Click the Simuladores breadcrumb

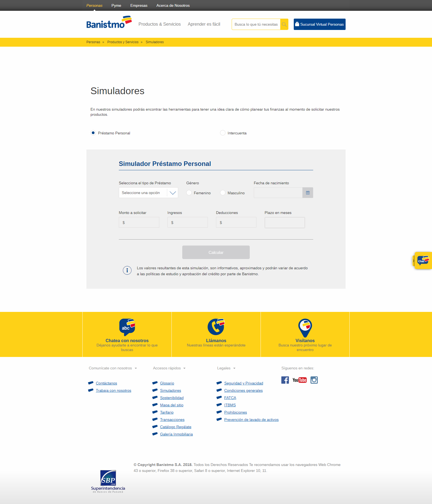click(x=155, y=42)
